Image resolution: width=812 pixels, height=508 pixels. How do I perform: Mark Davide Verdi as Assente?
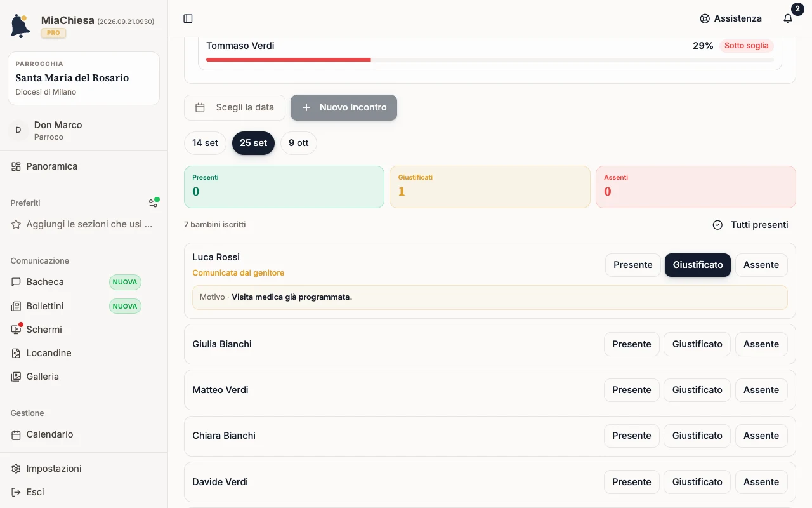(x=761, y=482)
